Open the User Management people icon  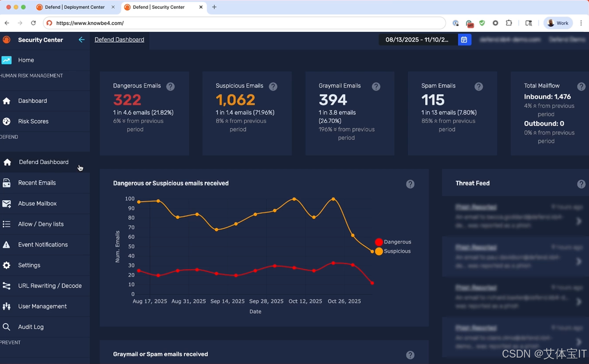(6, 306)
